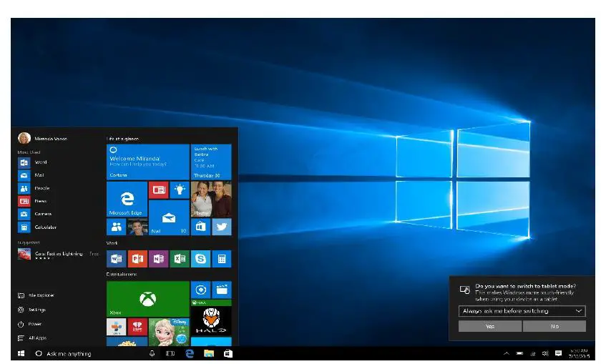Click the Cortana microphone icon
This screenshot has width=601, height=364.
(x=152, y=354)
